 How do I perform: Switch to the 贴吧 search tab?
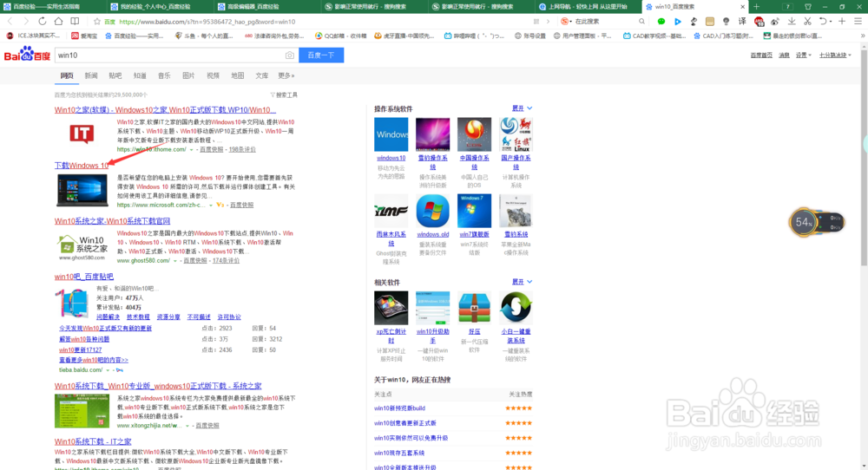(115, 75)
